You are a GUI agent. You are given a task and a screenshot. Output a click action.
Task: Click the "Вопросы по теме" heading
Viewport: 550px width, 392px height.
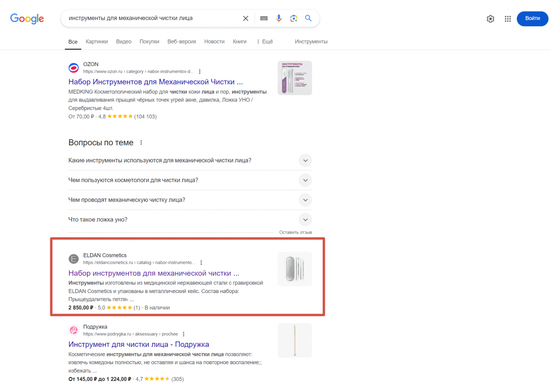[x=101, y=143]
